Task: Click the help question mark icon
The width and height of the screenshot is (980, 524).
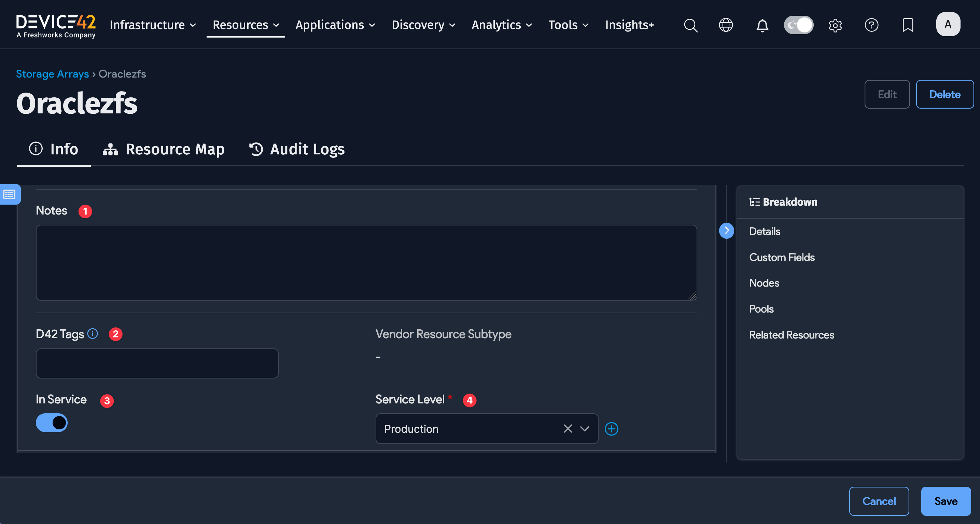Action: point(871,25)
